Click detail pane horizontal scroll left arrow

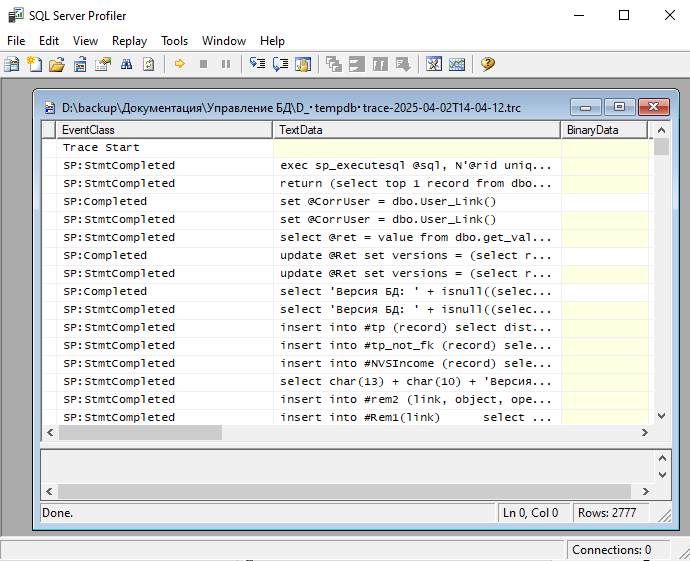pos(49,491)
